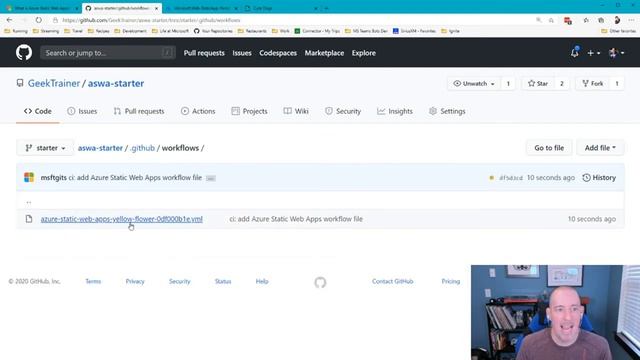Expand the starter branch selector
This screenshot has width=640, height=360.
point(45,148)
